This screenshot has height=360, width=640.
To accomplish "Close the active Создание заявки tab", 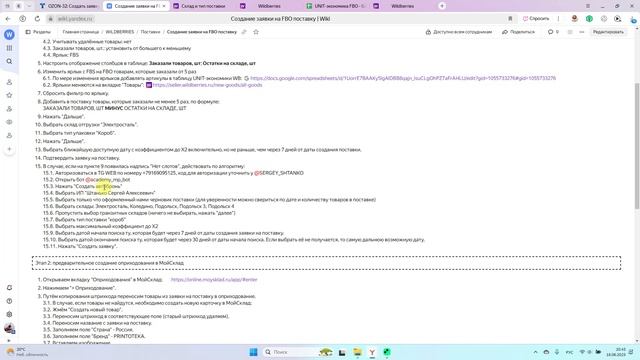I will point(164,6).
